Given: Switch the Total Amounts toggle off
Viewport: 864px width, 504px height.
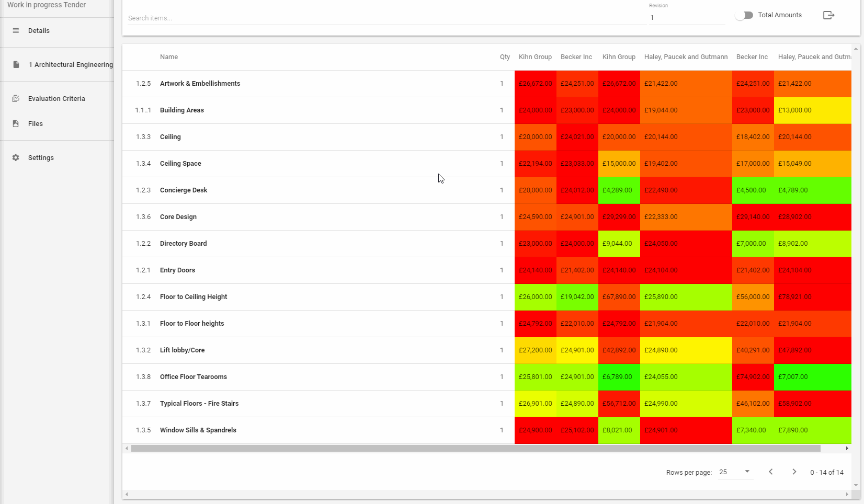Looking at the screenshot, I should click(x=744, y=15).
